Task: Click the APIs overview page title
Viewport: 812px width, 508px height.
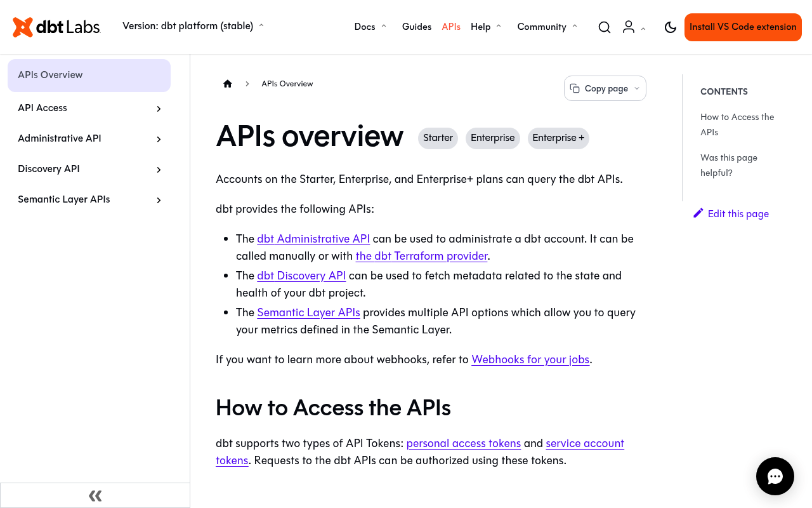Action: (310, 136)
